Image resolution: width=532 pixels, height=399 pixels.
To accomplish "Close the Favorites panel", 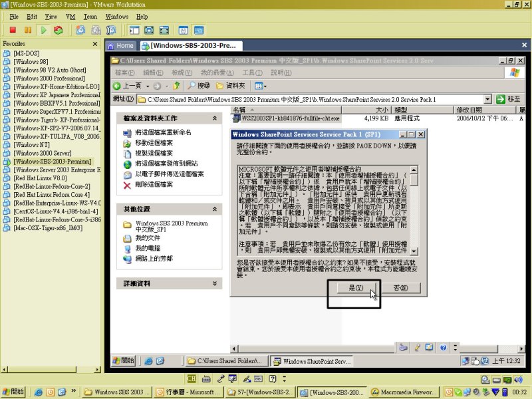I will (95, 44).
